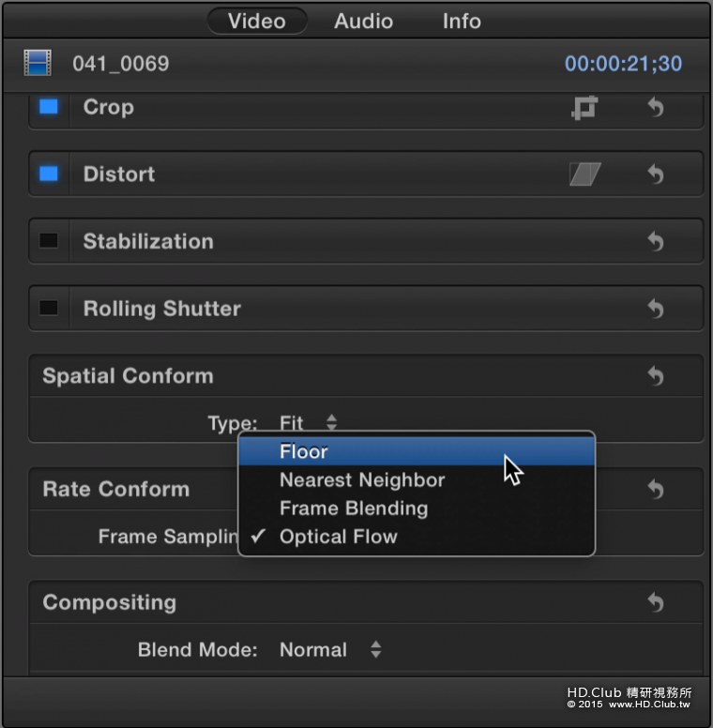This screenshot has width=713, height=728.
Task: Reset the Rolling Shutter parameters
Action: pos(656,309)
